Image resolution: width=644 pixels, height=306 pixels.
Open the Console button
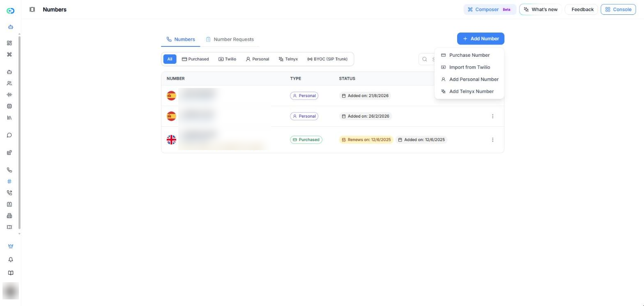618,9
